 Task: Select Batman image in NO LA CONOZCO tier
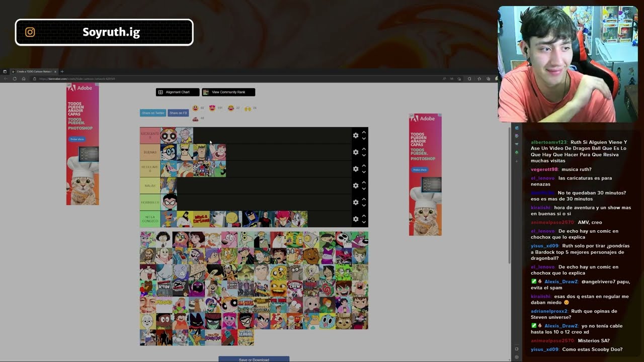250,219
